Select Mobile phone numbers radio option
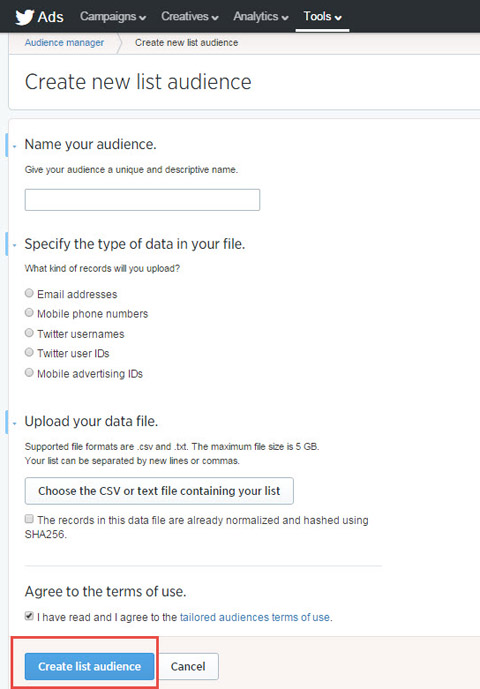Viewport: 480px width, 689px height. (29, 313)
